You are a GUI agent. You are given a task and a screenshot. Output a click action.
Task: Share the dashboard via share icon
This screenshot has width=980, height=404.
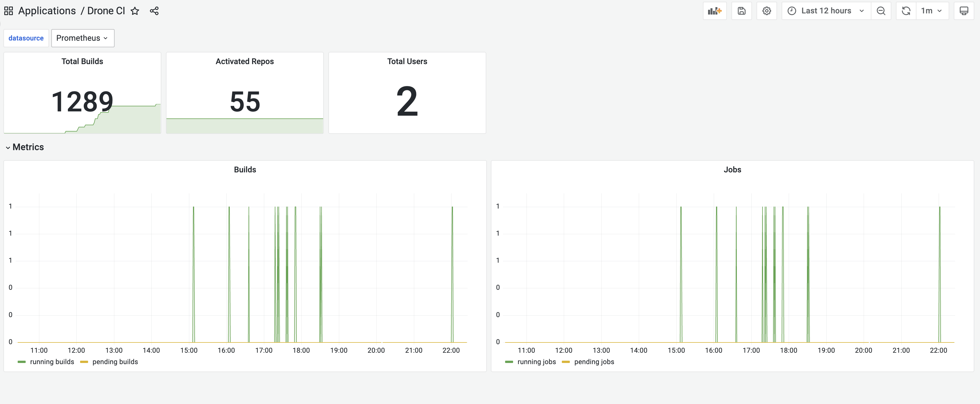click(154, 11)
